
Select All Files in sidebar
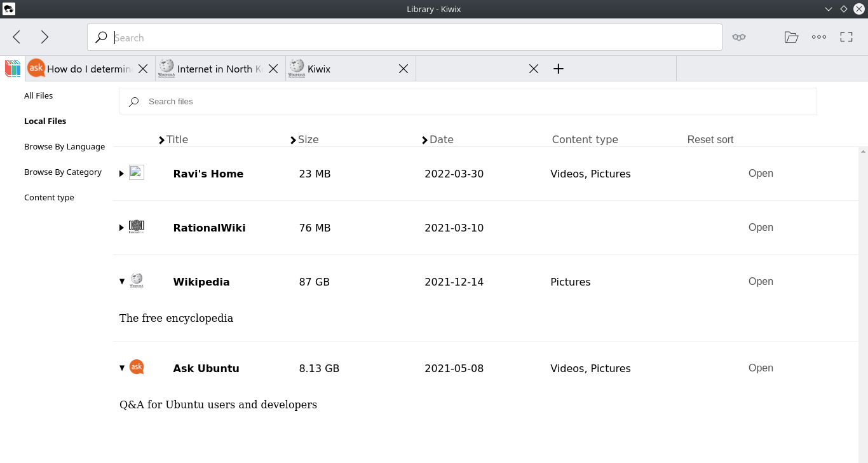tap(38, 95)
